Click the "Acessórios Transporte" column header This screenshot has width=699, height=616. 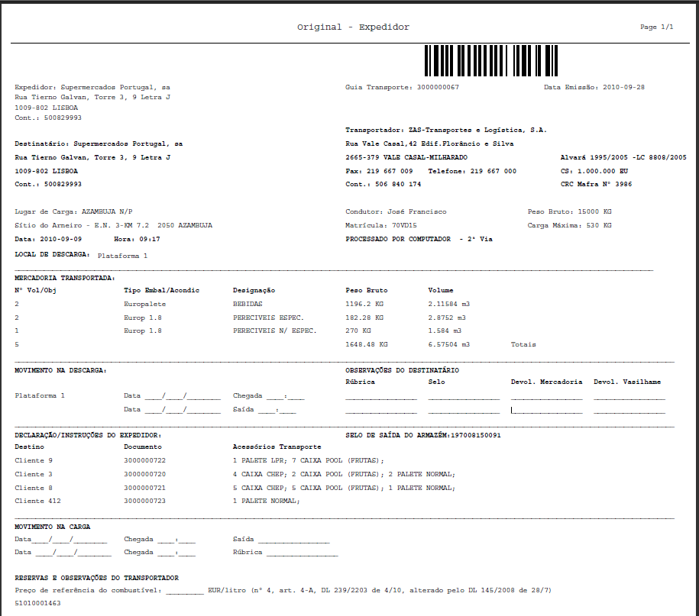(x=277, y=447)
